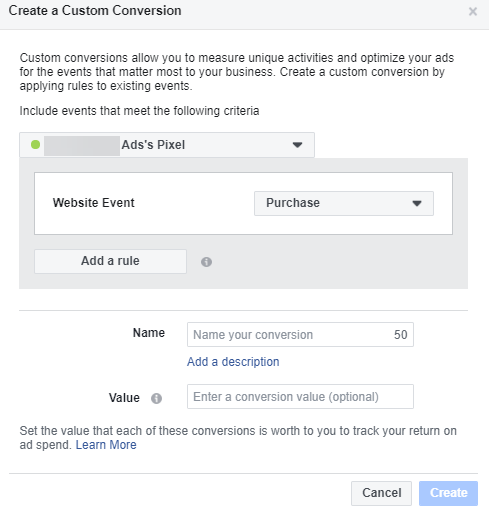Open the Add a description link
The height and width of the screenshot is (509, 489).
pos(233,362)
